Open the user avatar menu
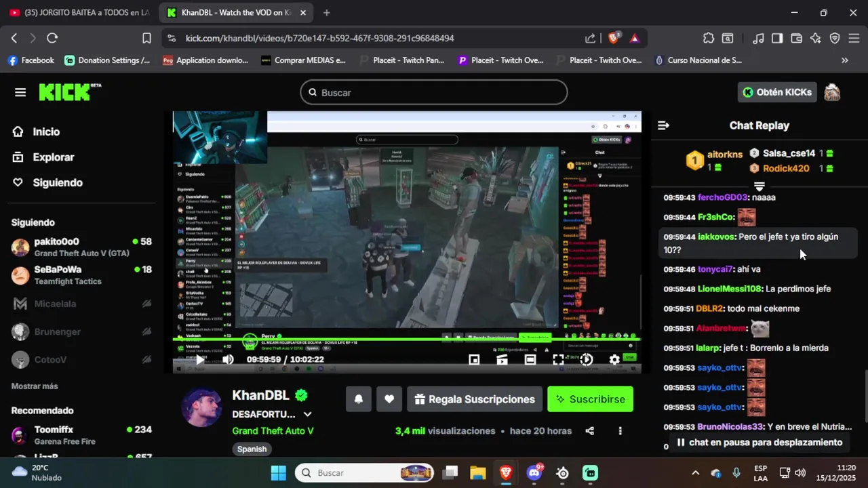The height and width of the screenshot is (488, 868). (832, 92)
